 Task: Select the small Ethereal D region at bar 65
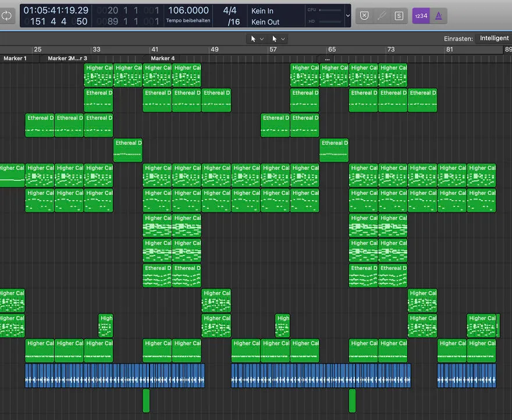pos(334,150)
